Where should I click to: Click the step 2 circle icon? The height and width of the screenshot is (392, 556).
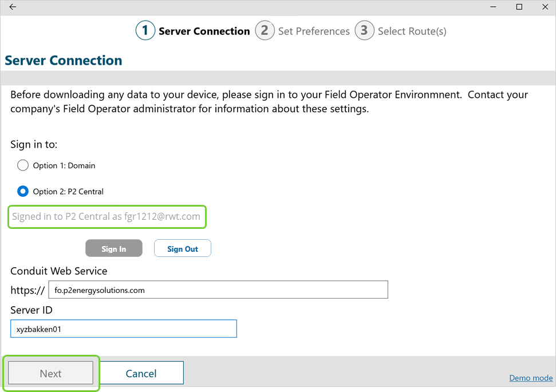(x=265, y=30)
